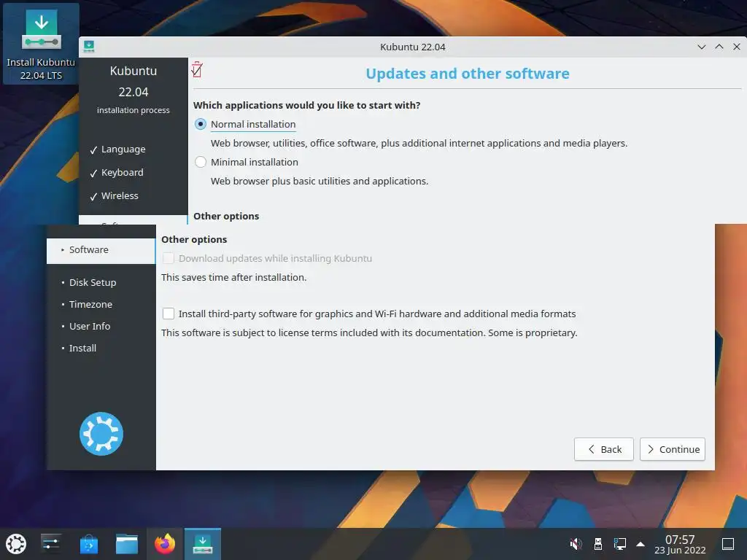The image size is (747, 560).
Task: Select the Software step in the sidebar
Action: point(101,250)
